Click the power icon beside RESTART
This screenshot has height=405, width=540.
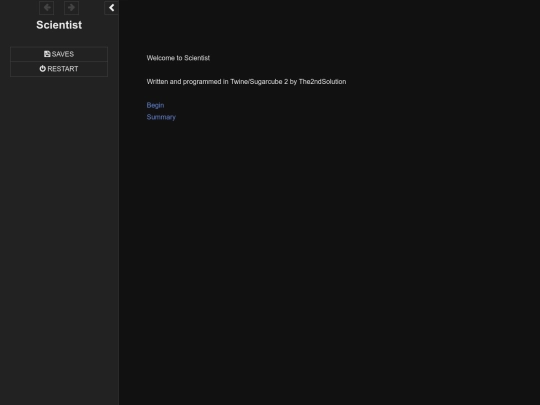(43, 69)
